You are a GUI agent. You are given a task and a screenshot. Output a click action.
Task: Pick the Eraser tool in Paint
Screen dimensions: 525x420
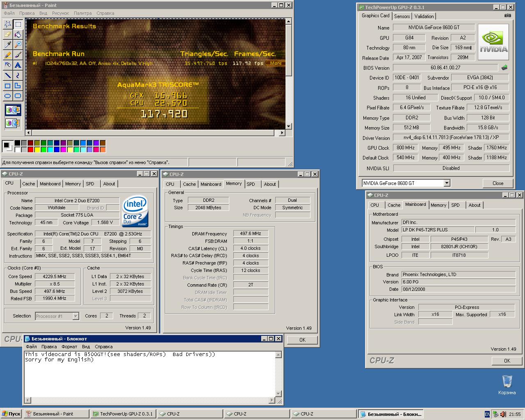pos(8,35)
